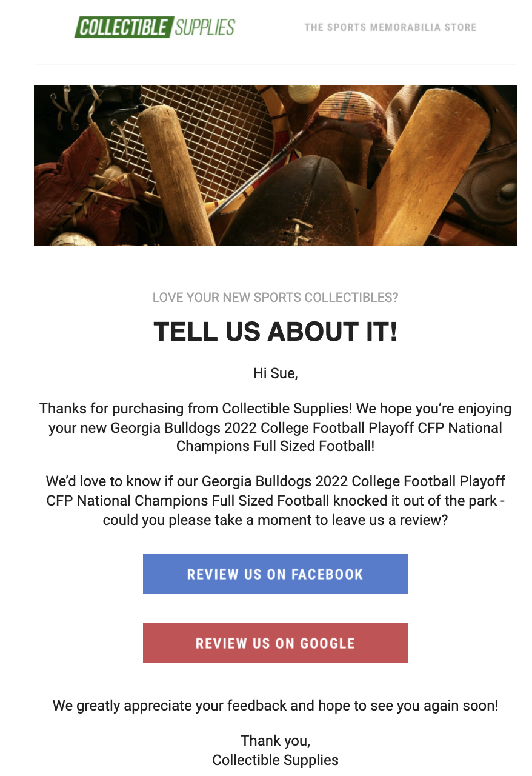The width and height of the screenshot is (532, 776).
Task: Click the leather headgear at banner right
Action: [494, 170]
